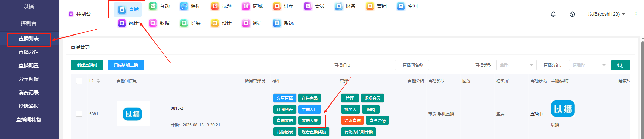Screen dimensions: 644x139
Task: Click the help question mark icon
Action: [572, 14]
